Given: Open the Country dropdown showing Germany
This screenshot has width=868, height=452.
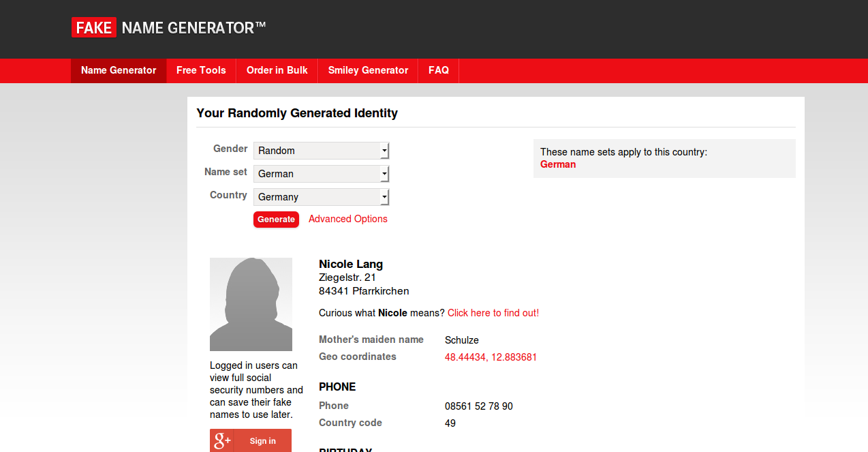Looking at the screenshot, I should [x=321, y=197].
